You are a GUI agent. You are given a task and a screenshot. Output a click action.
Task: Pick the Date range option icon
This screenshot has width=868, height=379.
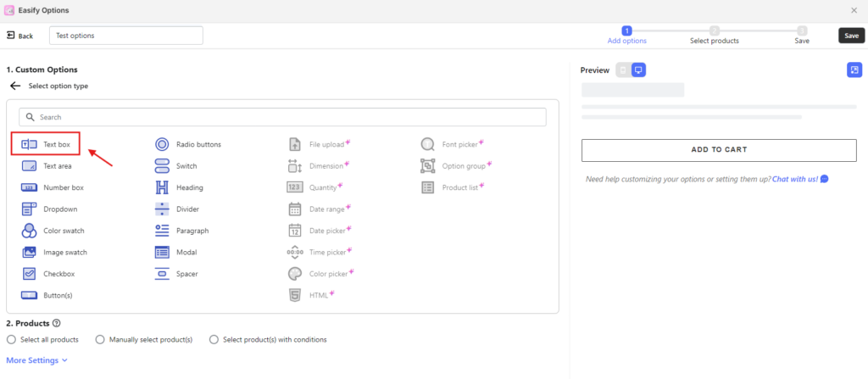pyautogui.click(x=294, y=209)
